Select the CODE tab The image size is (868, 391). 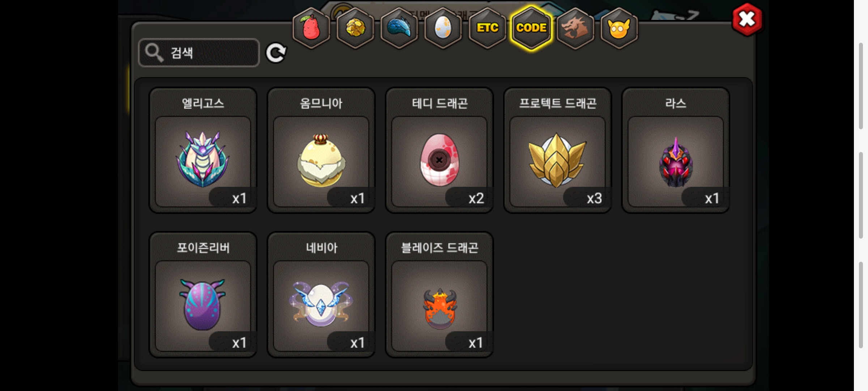(x=531, y=28)
